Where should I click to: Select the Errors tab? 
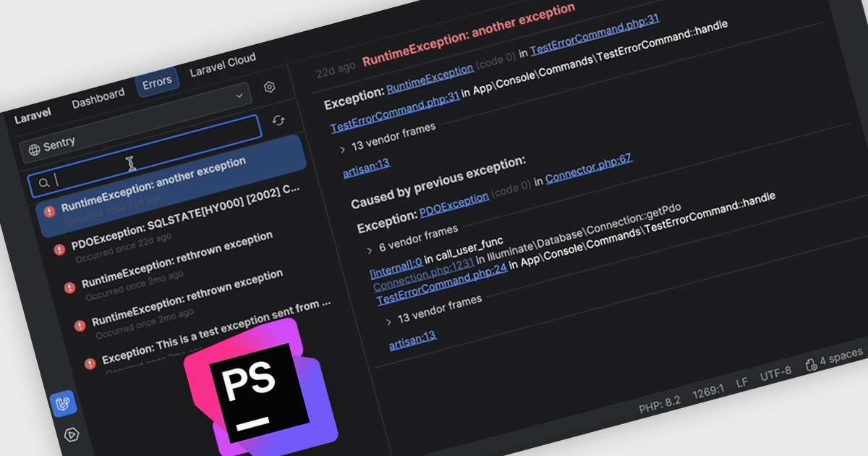coord(157,82)
